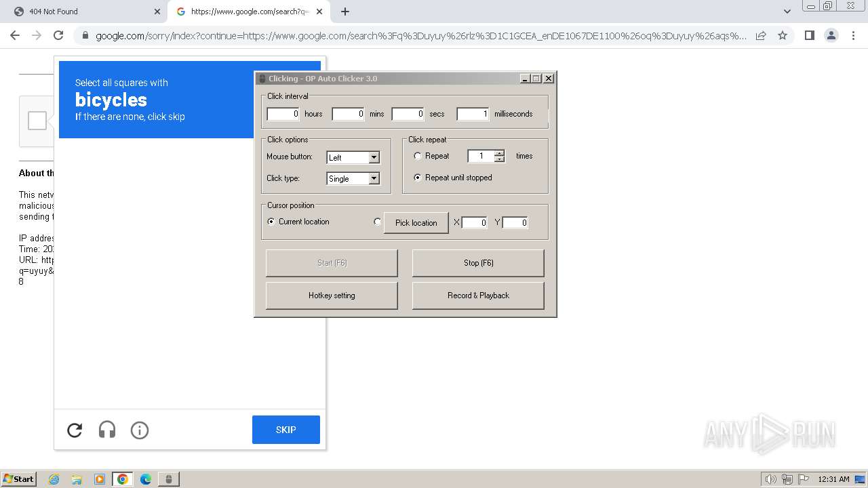Select the Google search tab
The width and height of the screenshot is (868, 488).
point(249,12)
